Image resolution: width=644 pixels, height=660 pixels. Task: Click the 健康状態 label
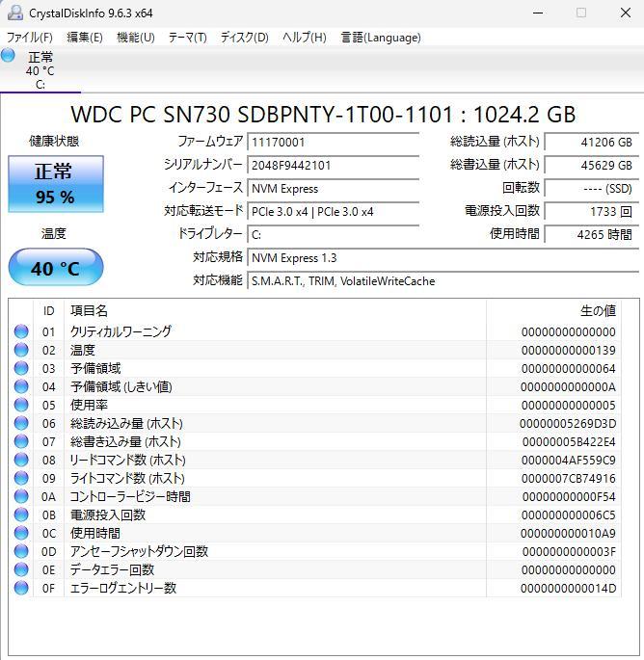54,141
